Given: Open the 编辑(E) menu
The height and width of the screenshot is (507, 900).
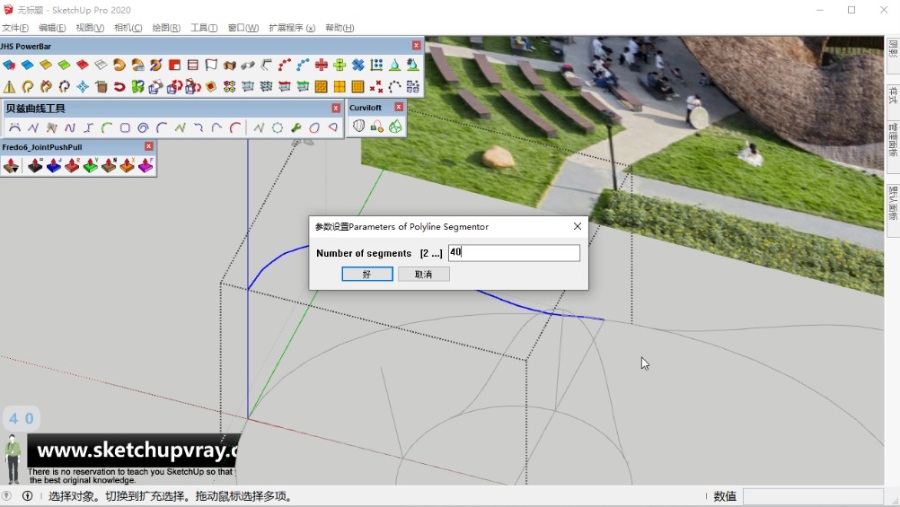Looking at the screenshot, I should coord(52,28).
